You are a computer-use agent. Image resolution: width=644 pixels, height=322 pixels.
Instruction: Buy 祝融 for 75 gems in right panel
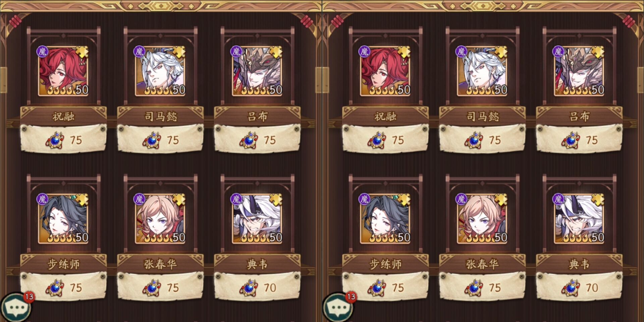(385, 139)
